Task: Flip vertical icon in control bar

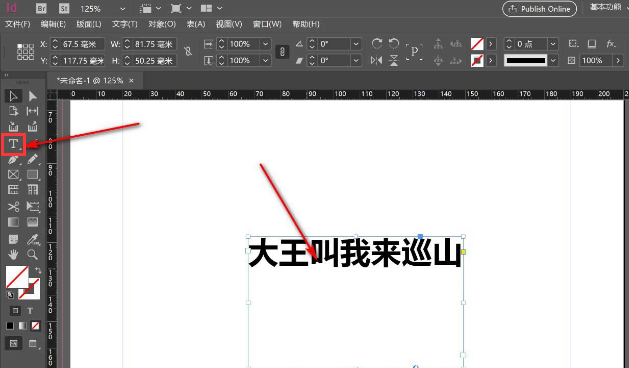Action: (394, 61)
